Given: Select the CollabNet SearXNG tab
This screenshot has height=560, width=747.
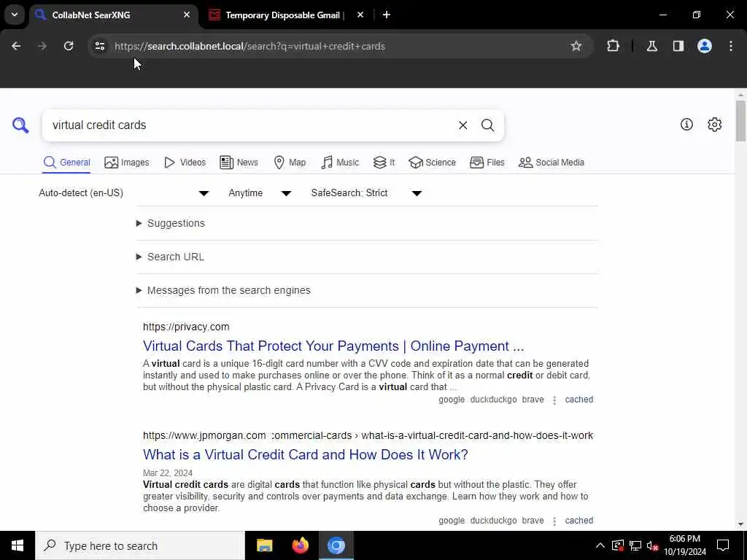Looking at the screenshot, I should pyautogui.click(x=115, y=15).
